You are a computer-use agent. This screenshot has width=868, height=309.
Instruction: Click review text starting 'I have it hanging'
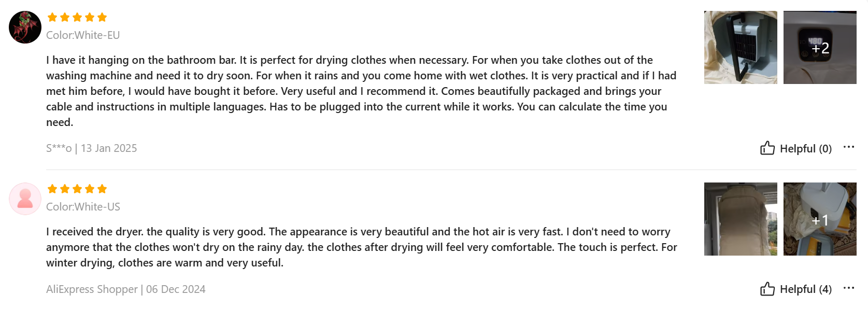tap(361, 91)
